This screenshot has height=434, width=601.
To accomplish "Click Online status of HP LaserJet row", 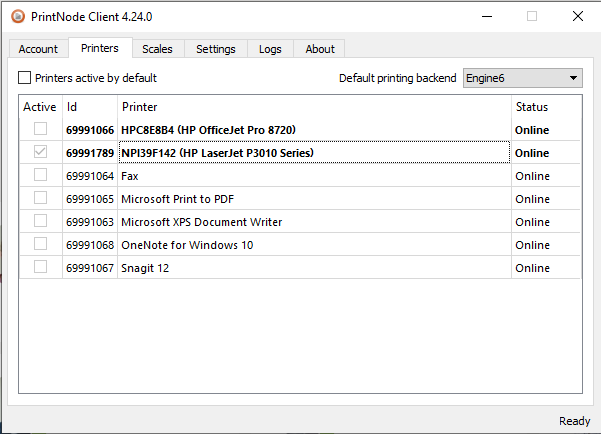I will pos(532,153).
